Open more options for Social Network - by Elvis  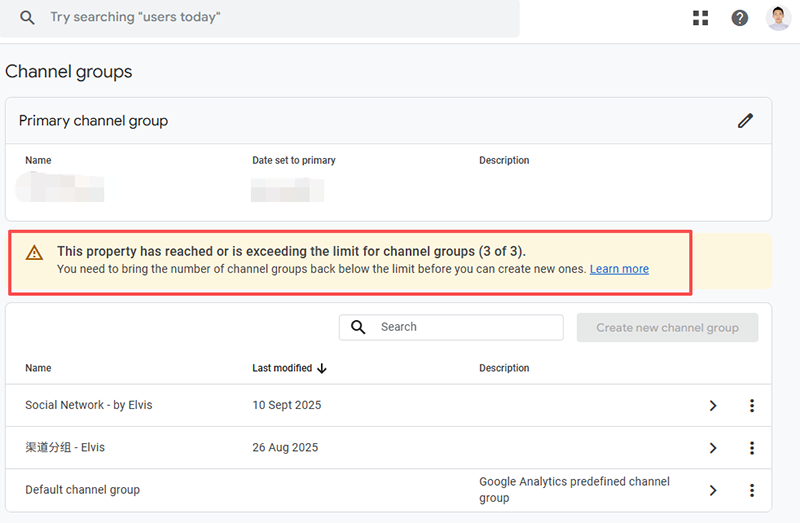coord(752,406)
